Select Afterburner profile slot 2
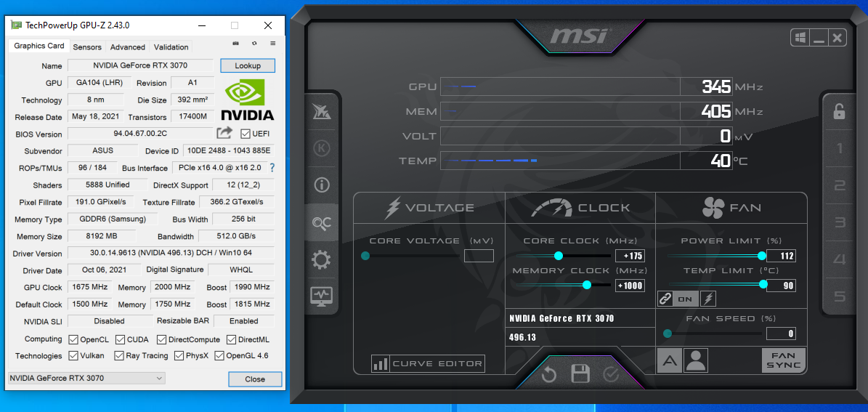This screenshot has width=868, height=412. [x=839, y=185]
